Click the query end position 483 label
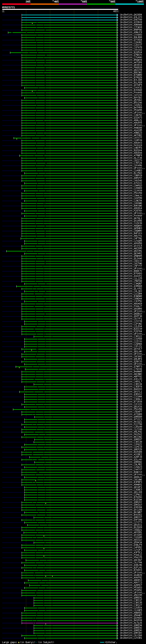Screen dimensions: 146x644 pyautogui.click(x=115, y=11)
